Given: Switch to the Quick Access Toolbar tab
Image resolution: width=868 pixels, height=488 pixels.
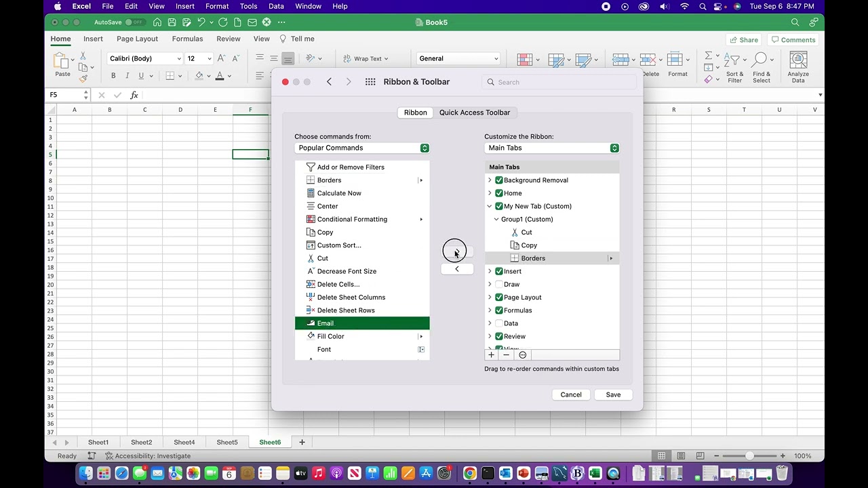Looking at the screenshot, I should [475, 113].
